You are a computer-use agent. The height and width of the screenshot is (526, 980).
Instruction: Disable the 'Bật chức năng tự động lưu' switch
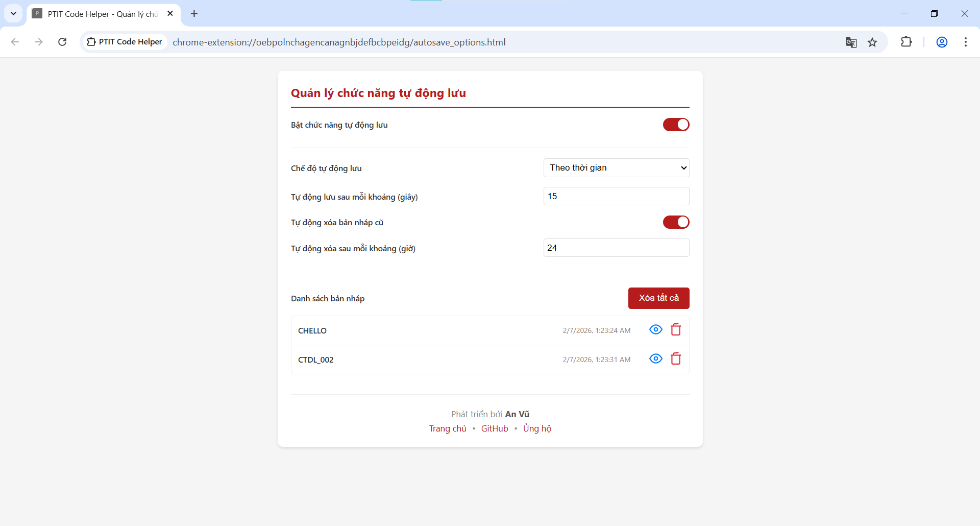click(676, 125)
